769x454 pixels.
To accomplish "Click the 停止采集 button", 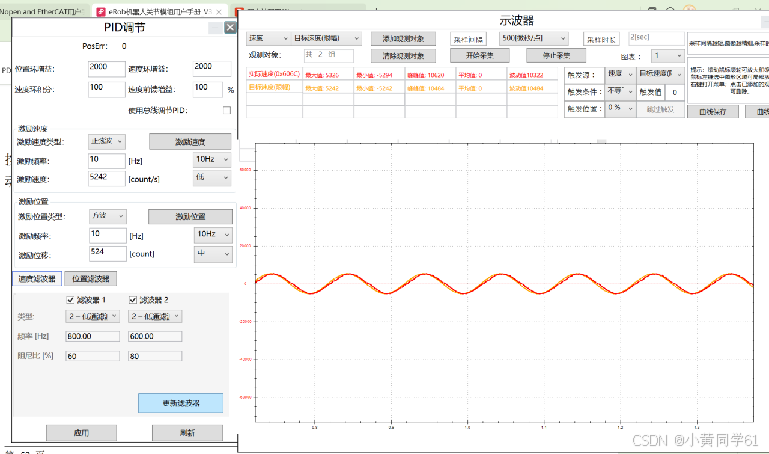I will tap(556, 55).
